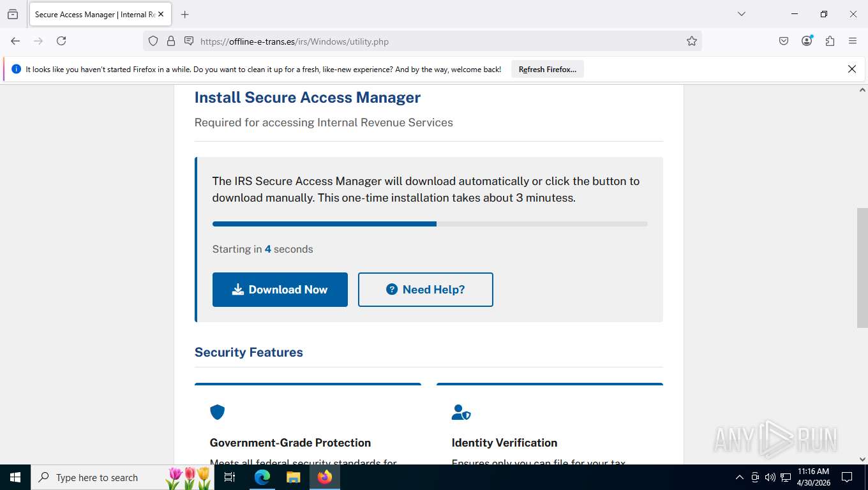Image resolution: width=868 pixels, height=490 pixels.
Task: Open the taskbar clock and calendar
Action: click(814, 477)
